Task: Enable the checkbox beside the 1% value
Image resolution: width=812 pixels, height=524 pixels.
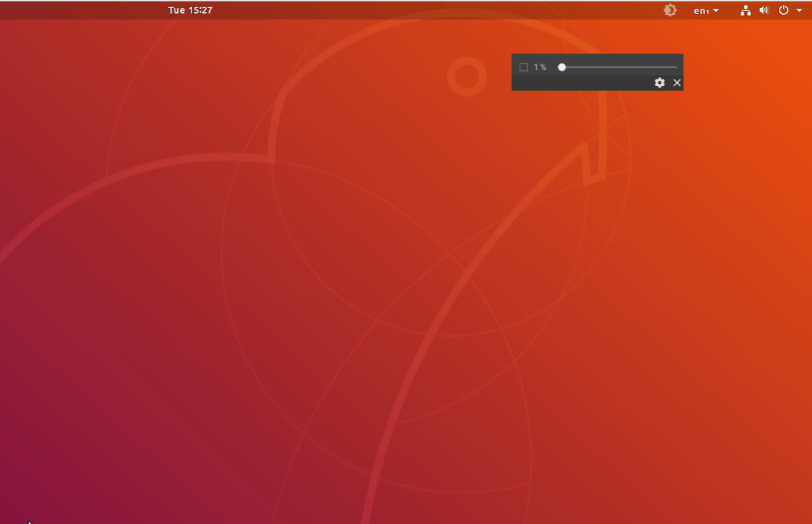Action: click(x=524, y=66)
